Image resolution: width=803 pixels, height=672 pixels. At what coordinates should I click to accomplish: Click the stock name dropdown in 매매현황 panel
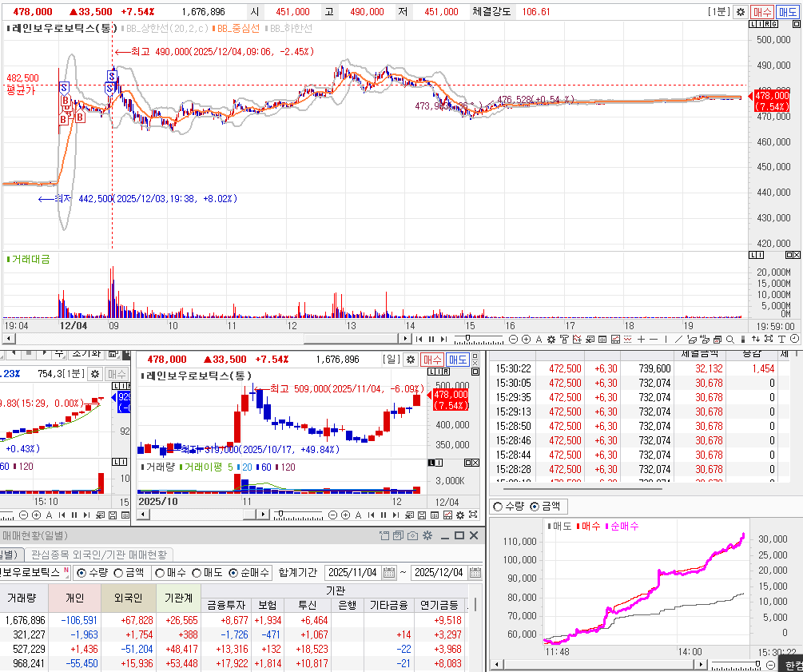pyautogui.click(x=35, y=573)
